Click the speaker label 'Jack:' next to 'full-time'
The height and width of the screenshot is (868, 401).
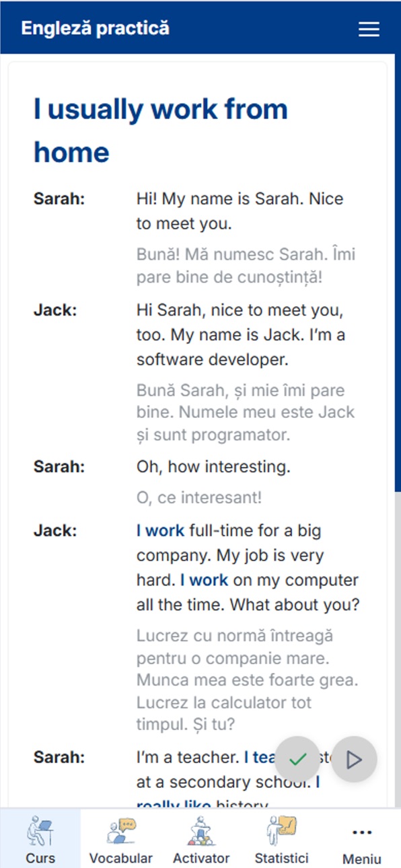tap(55, 531)
